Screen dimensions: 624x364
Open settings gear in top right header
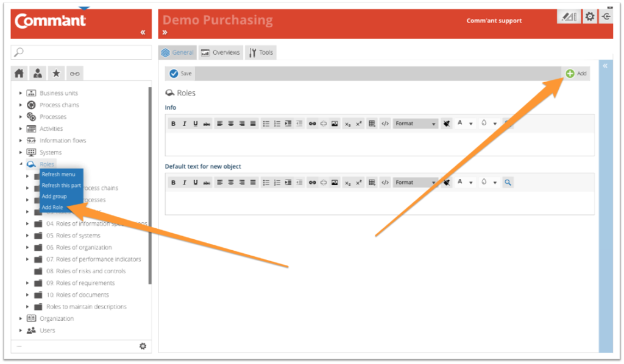point(589,17)
